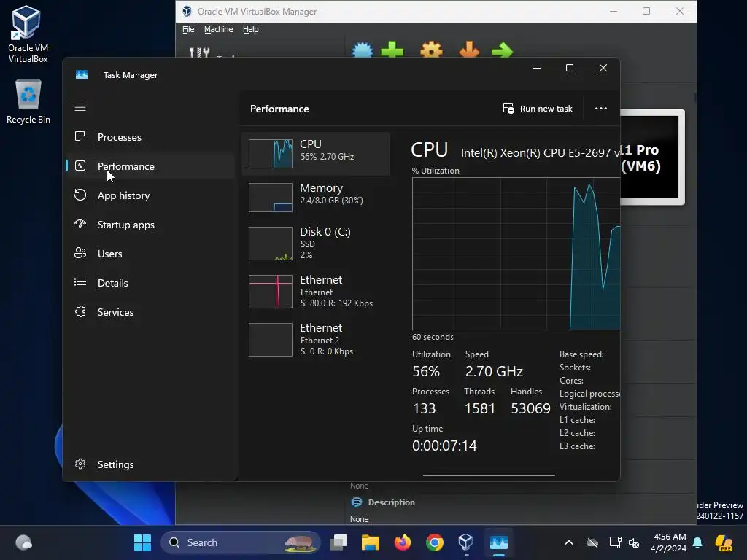This screenshot has width=747, height=560.
Task: Open Task Manager Settings
Action: click(150, 464)
